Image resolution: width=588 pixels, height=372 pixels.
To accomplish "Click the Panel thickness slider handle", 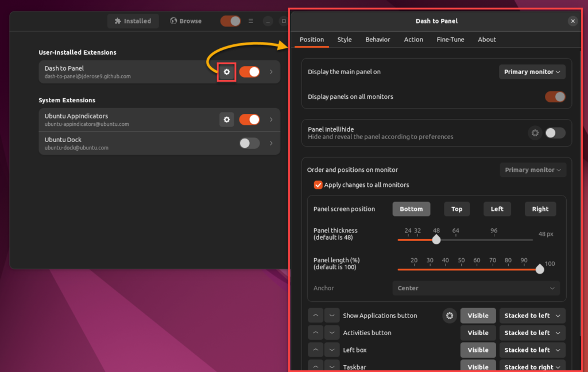I will [436, 239].
